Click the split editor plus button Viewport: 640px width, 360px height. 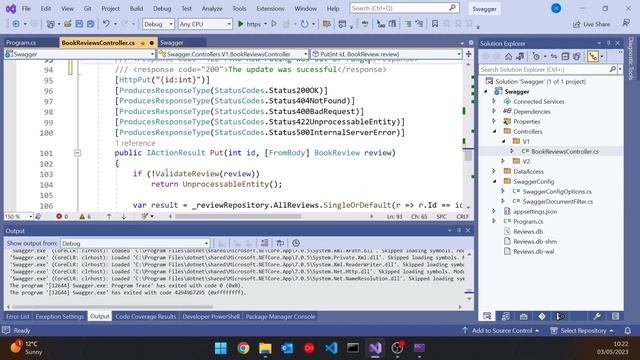[469, 54]
